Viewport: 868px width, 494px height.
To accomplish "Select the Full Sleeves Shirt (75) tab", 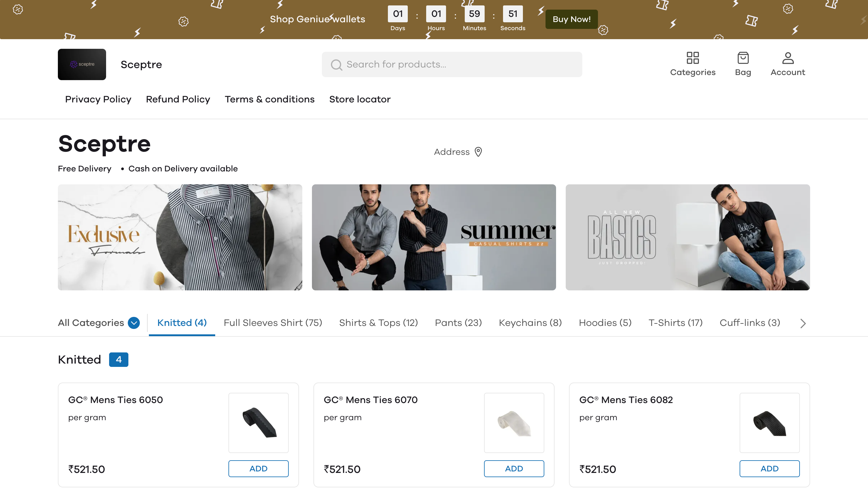I will click(x=273, y=323).
